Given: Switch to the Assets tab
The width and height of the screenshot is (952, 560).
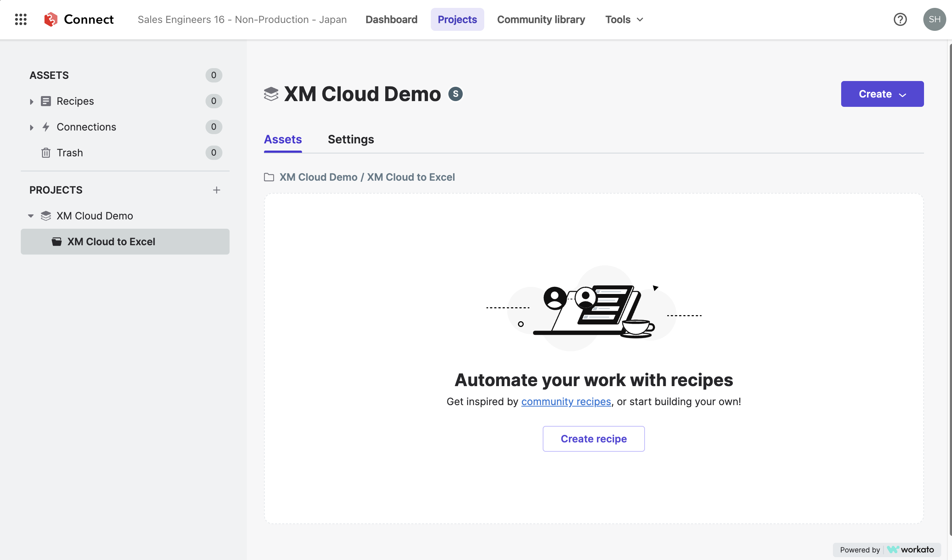Looking at the screenshot, I should [x=283, y=139].
